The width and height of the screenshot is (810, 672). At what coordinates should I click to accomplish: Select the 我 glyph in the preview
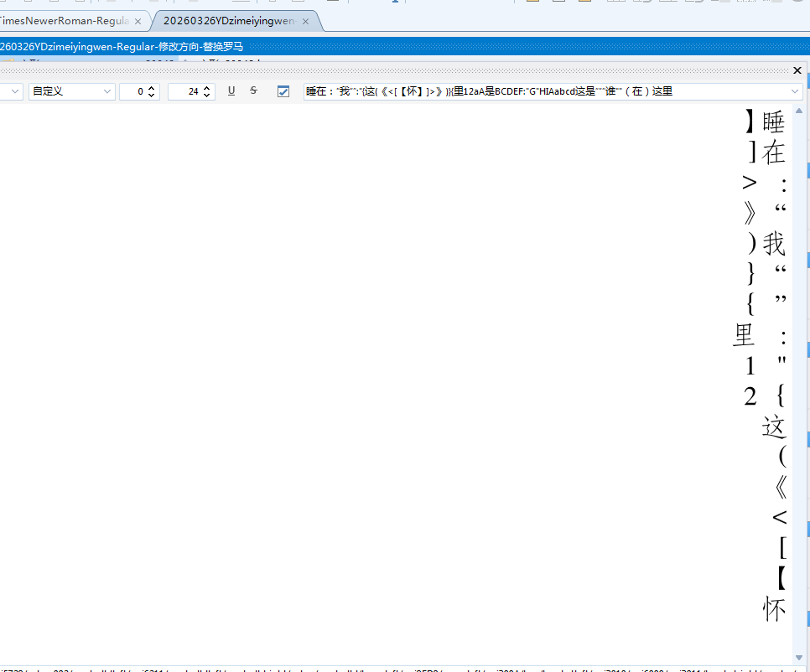click(x=773, y=244)
